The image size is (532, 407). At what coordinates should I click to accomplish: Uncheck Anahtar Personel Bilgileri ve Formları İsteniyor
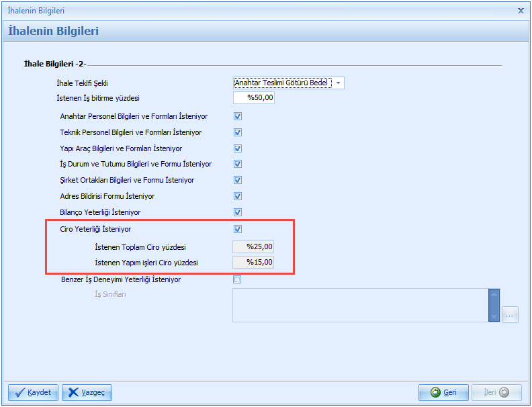click(x=237, y=116)
